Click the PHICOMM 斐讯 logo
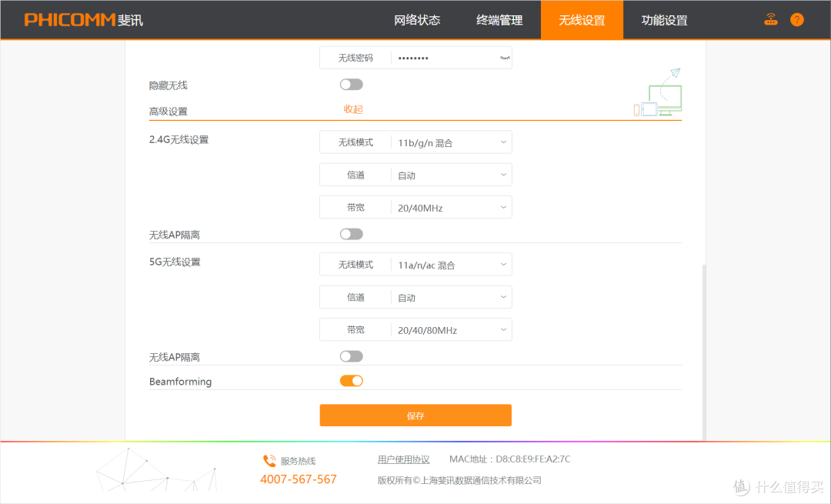 [83, 19]
